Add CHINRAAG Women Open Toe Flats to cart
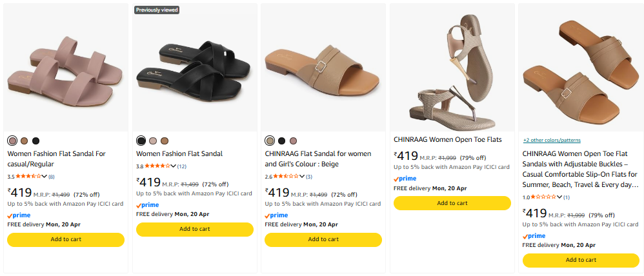The image size is (644, 276). pos(452,203)
